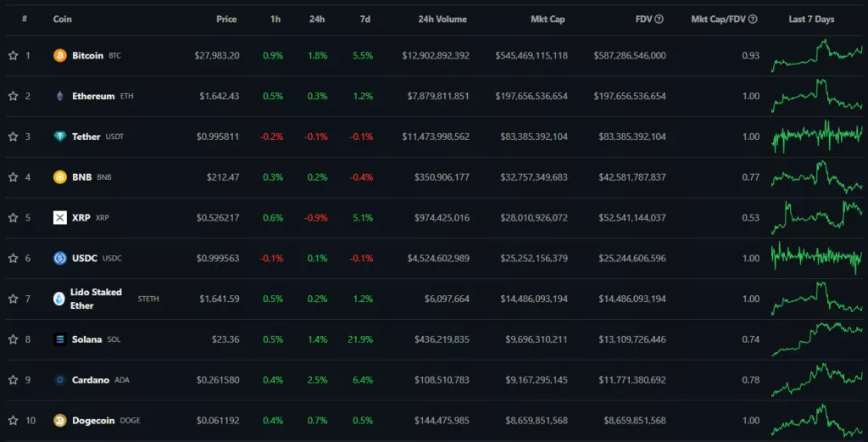Click the XRP logo icon
Viewport: 868px width, 442px height.
60,218
